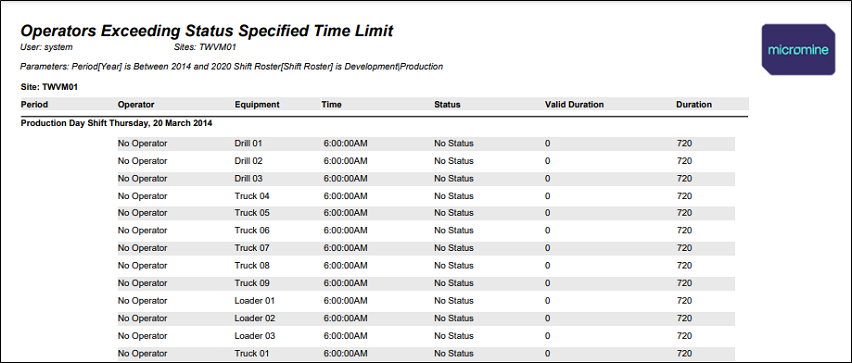
Task: Click Drill 02's No Status cell
Action: click(x=454, y=161)
